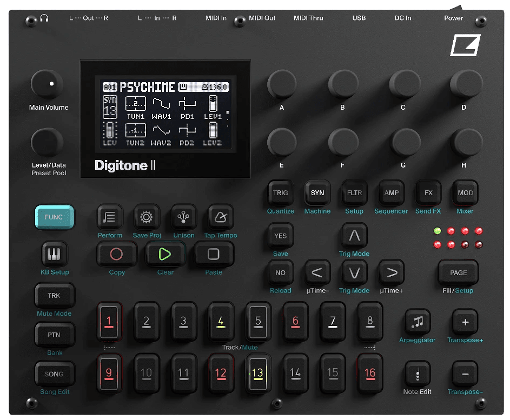The width and height of the screenshot is (510, 420).
Task: Click the down arrow Trig Mode button
Action: pyautogui.click(x=354, y=272)
